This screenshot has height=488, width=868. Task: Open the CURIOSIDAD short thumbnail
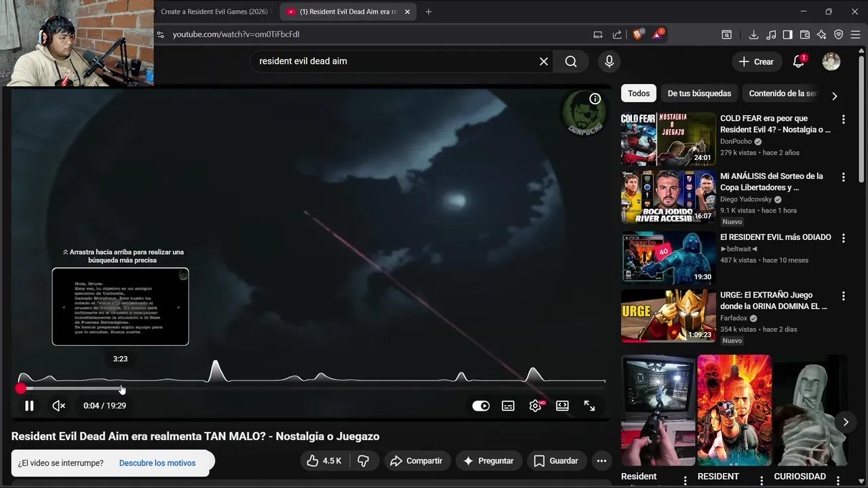click(x=810, y=410)
